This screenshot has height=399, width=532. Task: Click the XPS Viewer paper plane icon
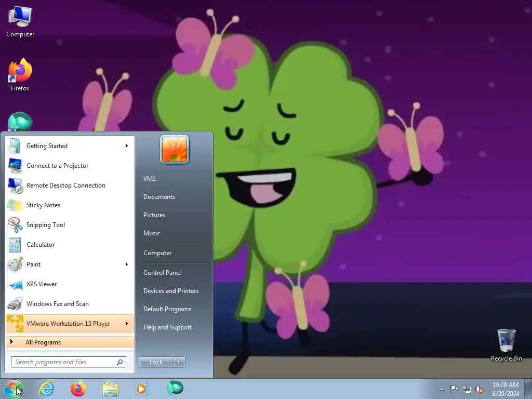pyautogui.click(x=15, y=284)
